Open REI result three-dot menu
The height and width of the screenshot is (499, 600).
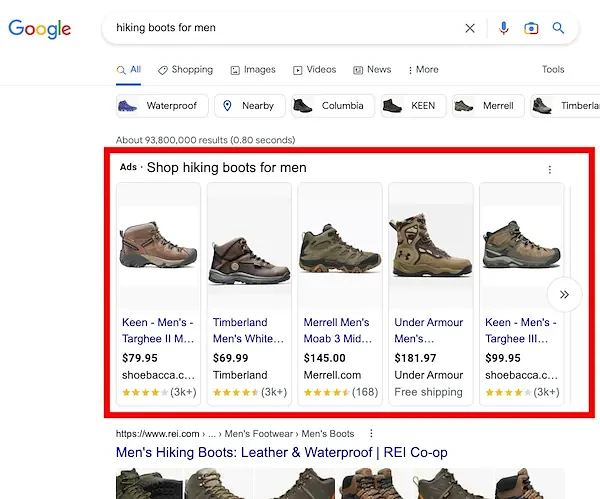tap(371, 434)
